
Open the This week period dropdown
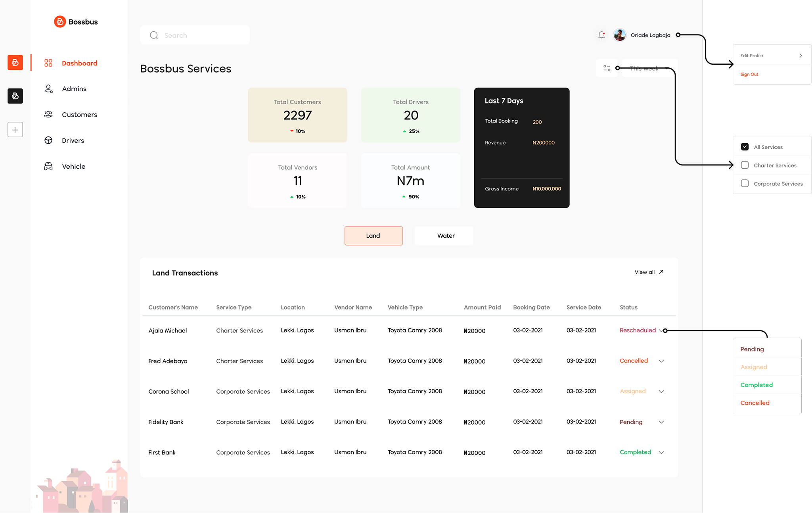(649, 68)
